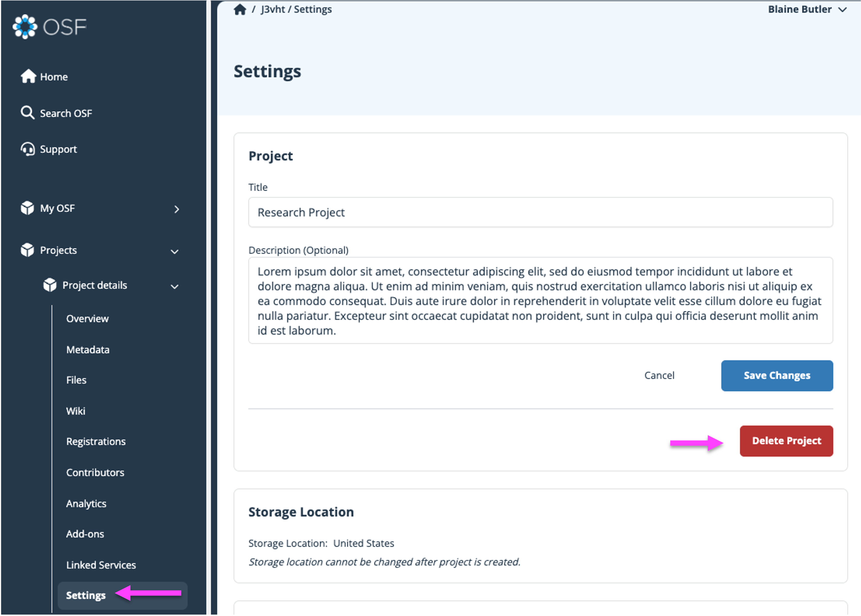The height and width of the screenshot is (616, 861).
Task: Click the Home house icon in sidebar
Action: click(x=28, y=76)
